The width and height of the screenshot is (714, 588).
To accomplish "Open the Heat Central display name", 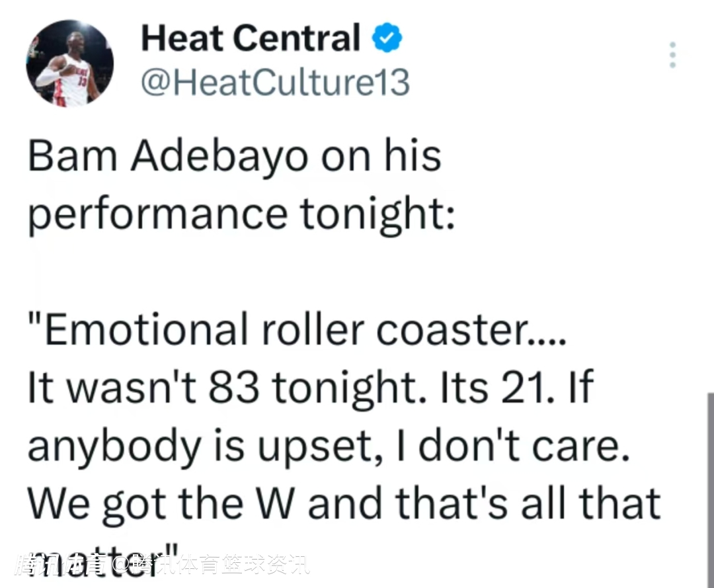I will coord(251,38).
